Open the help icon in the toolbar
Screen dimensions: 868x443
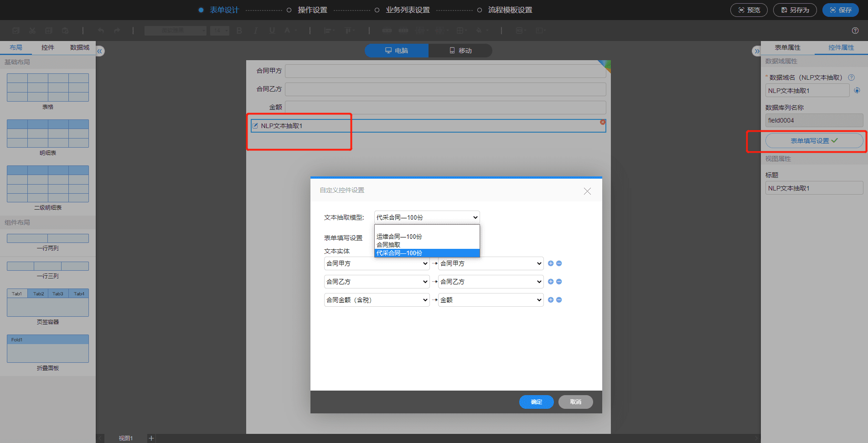point(855,31)
